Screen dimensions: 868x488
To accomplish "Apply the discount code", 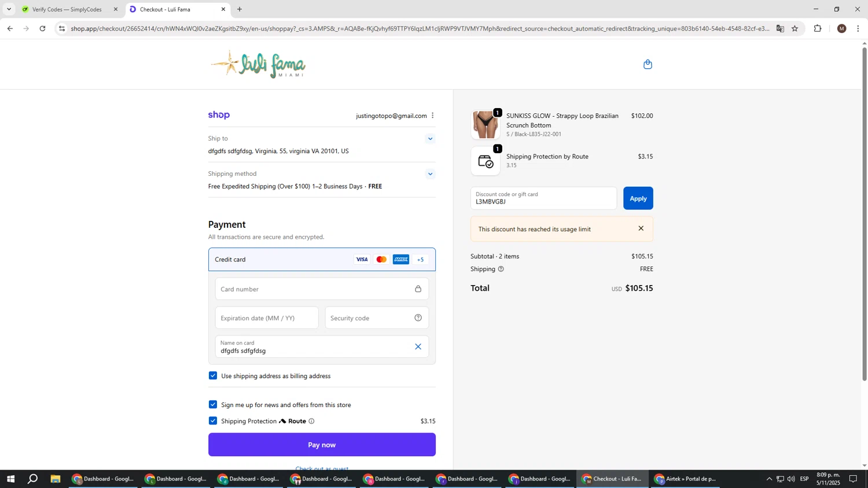I will pos(638,198).
